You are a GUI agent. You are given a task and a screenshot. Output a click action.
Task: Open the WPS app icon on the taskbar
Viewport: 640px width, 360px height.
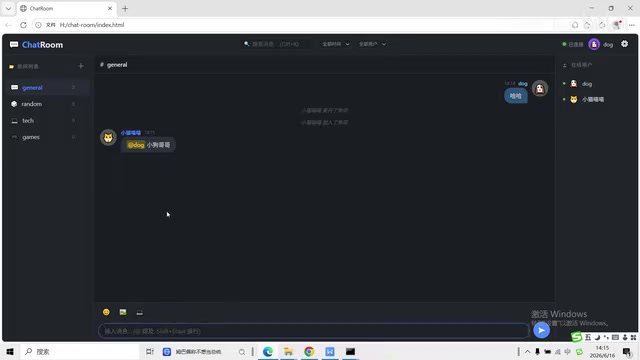pos(330,351)
